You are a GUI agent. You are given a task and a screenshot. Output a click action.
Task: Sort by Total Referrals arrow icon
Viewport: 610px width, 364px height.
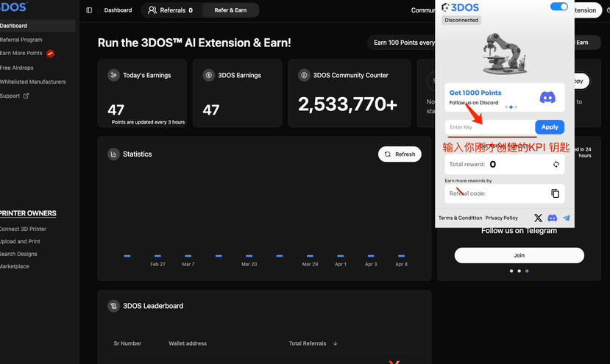tap(336, 343)
